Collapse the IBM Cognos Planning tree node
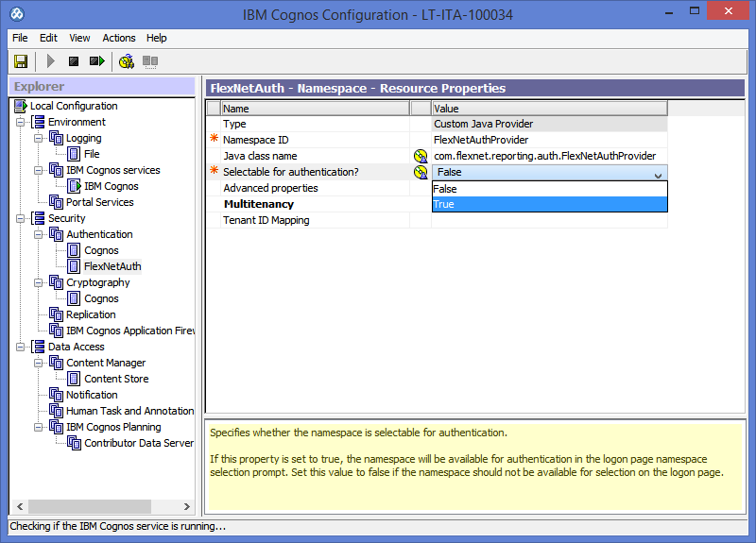The image size is (756, 543). click(x=38, y=427)
